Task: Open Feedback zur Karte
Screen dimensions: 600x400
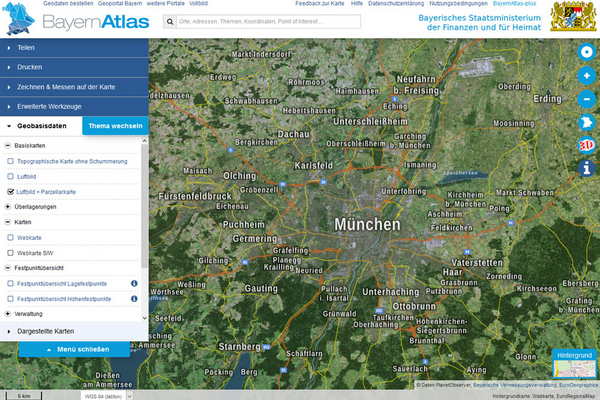Action: click(320, 3)
